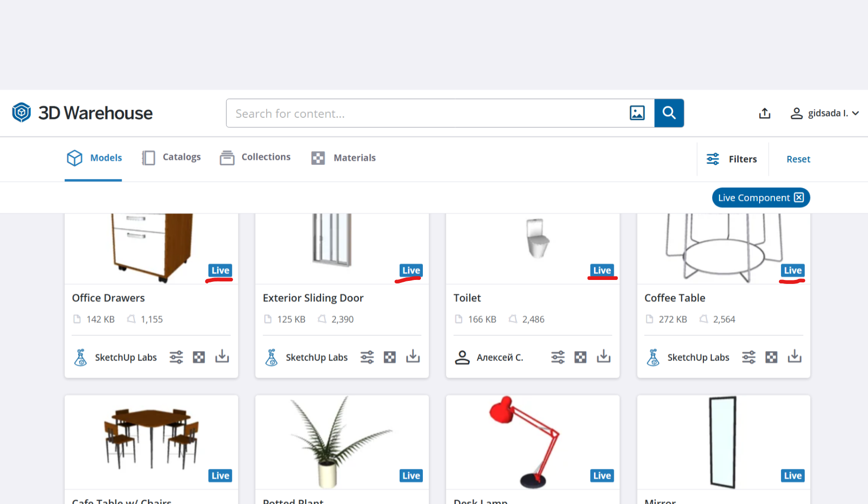Remove the Live Component filter chip
This screenshot has height=504, width=868.
click(799, 198)
